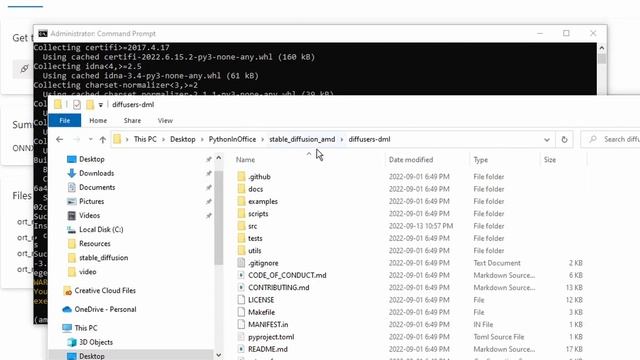The width and height of the screenshot is (640, 360).
Task: Open Resources folder in navigation pane
Action: pyautogui.click(x=95, y=244)
